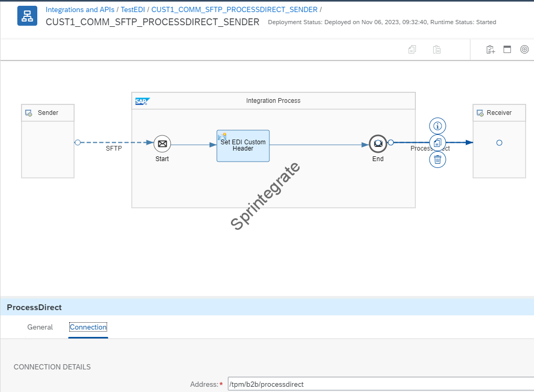The image size is (534, 392).
Task: Open the Connection tab
Action: (88, 327)
